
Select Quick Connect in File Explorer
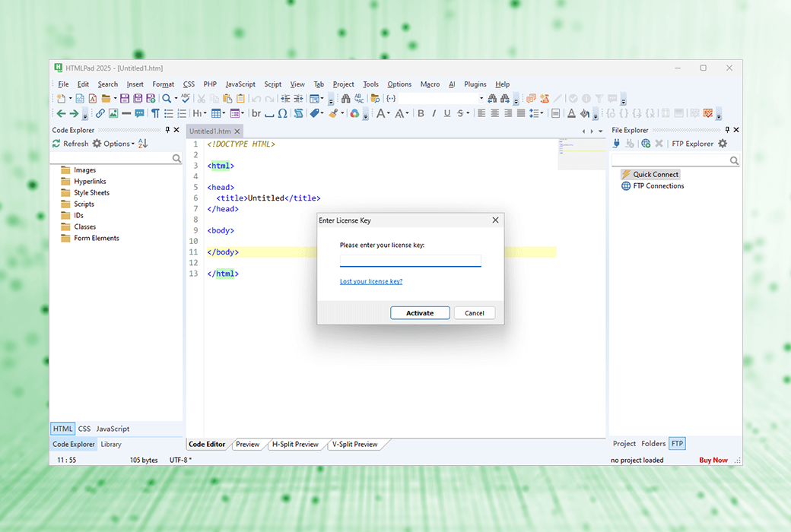pos(651,175)
